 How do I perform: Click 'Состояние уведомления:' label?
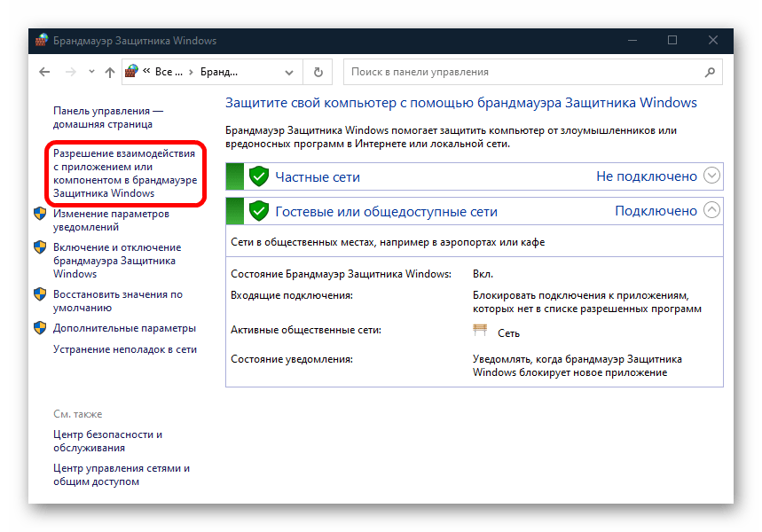point(292,359)
